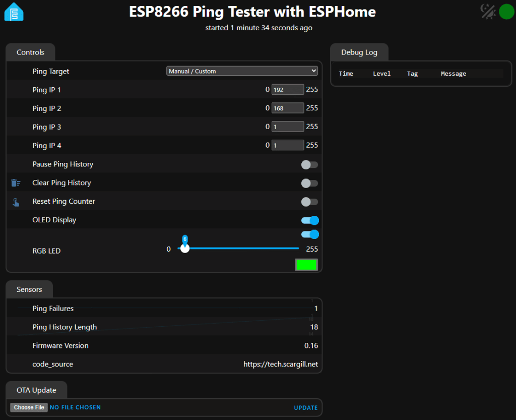This screenshot has height=420, width=516.
Task: Click the Ping IP 4 input field
Action: click(x=288, y=145)
